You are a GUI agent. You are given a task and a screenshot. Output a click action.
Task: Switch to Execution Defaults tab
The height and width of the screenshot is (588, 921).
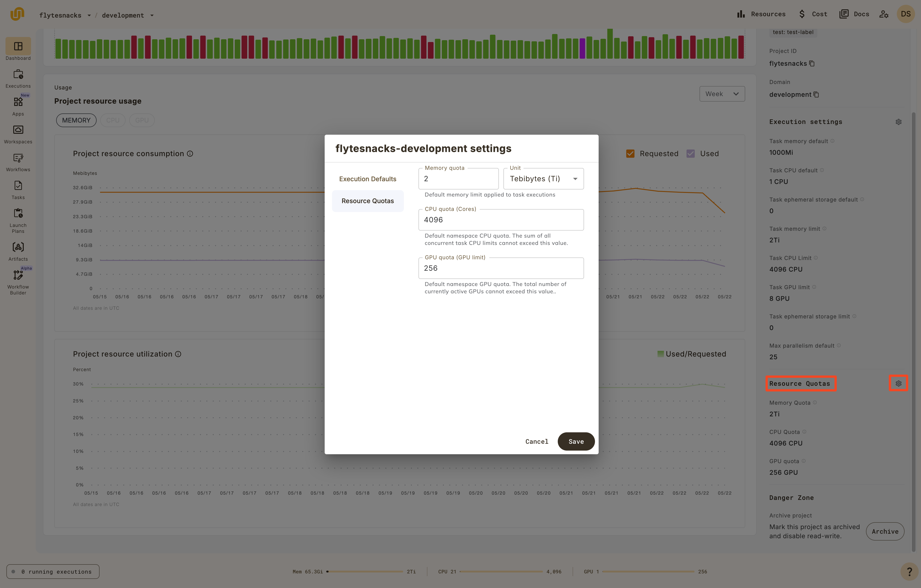click(368, 179)
